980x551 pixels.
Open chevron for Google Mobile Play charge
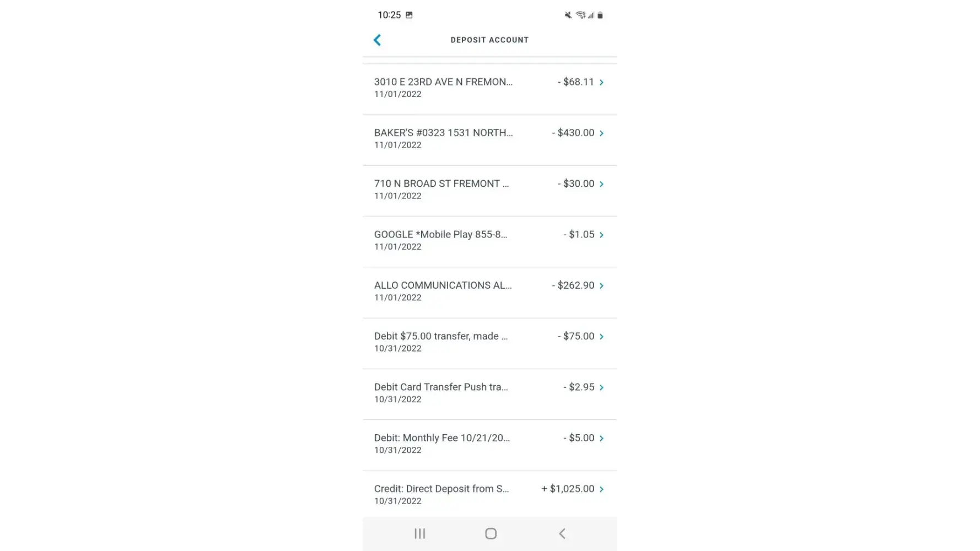pyautogui.click(x=601, y=235)
